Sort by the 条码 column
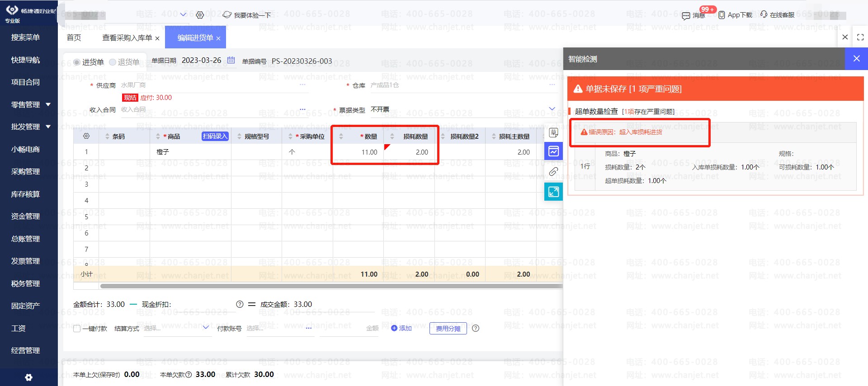Viewport: 868px width, 386px height. point(107,136)
